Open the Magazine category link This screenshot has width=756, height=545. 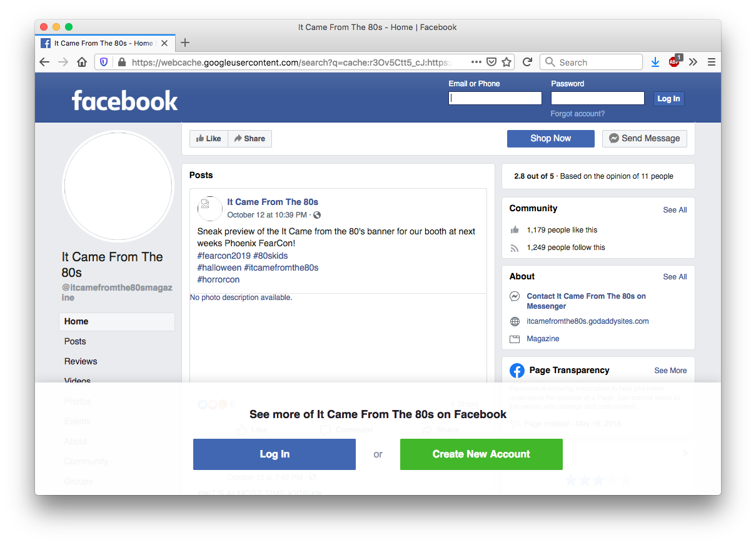point(543,339)
